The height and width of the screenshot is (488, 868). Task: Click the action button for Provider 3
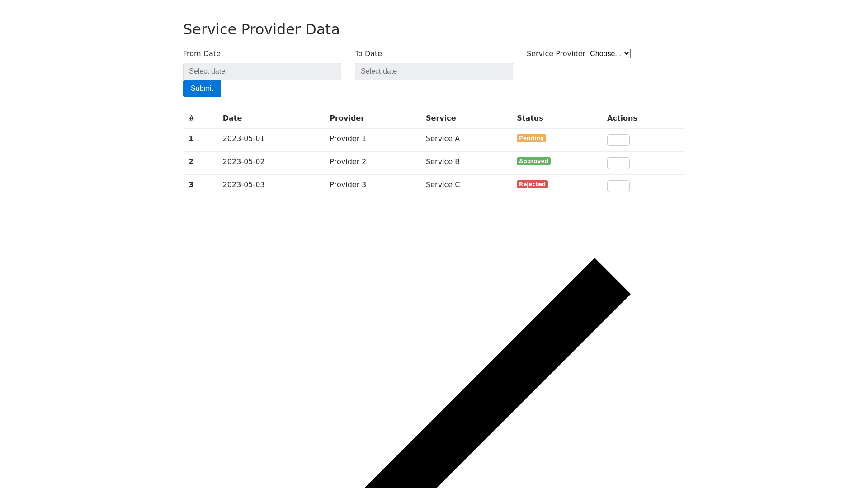pos(618,186)
